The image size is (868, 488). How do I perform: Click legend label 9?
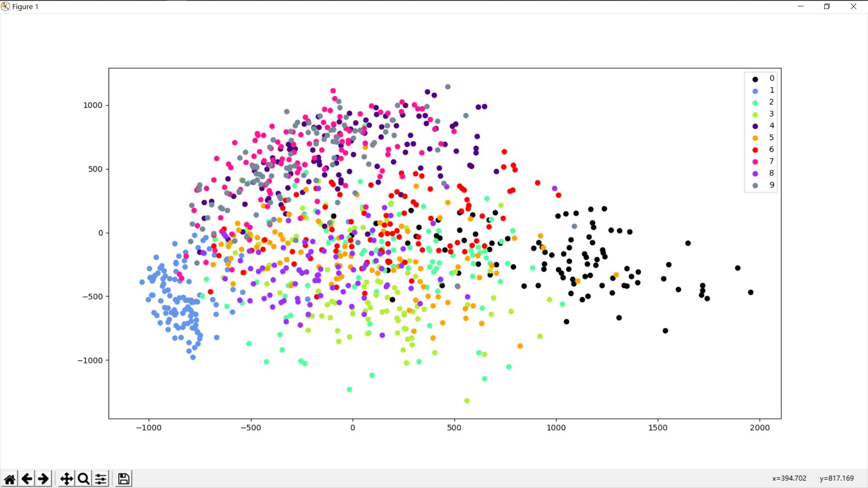click(x=772, y=185)
